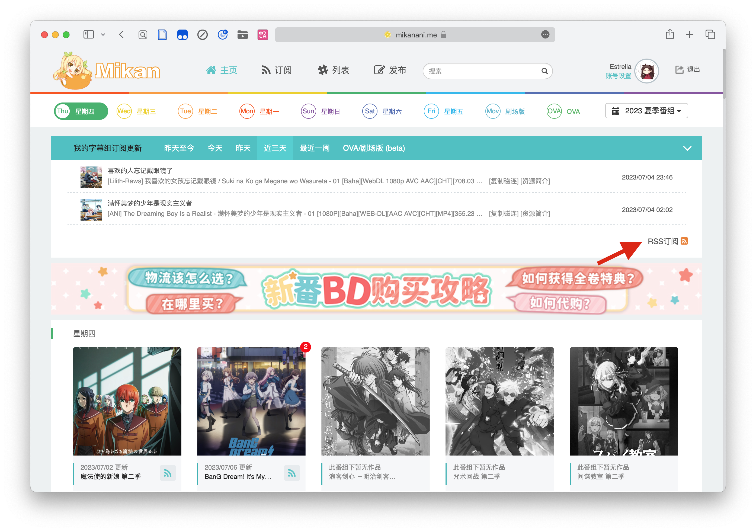Click into the 搜索 search field
This screenshot has height=532, width=756.
(481, 71)
